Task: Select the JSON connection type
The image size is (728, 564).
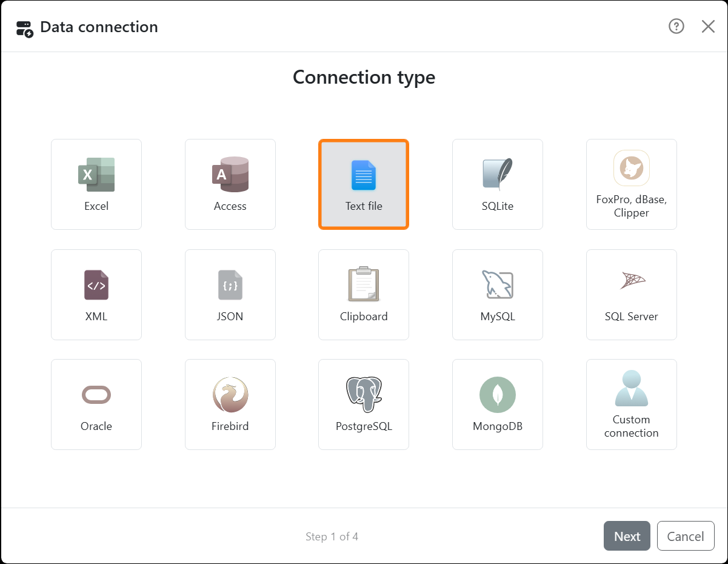Action: tap(230, 295)
